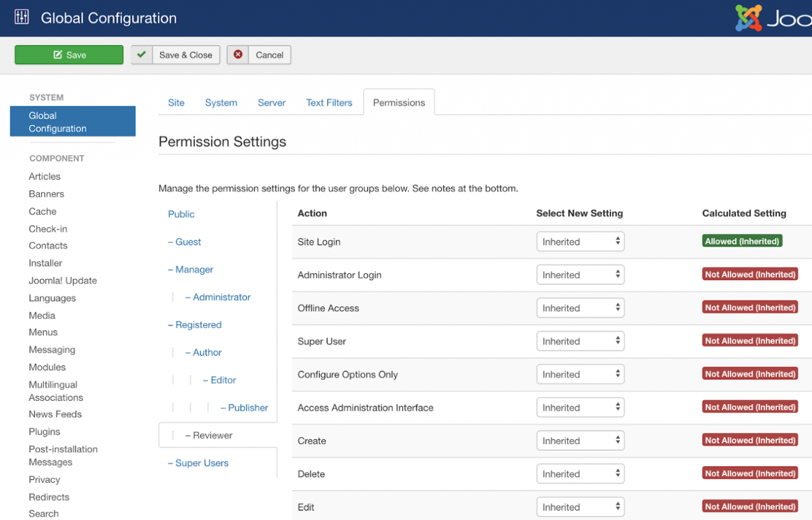Open Installer in the sidebar
The width and height of the screenshot is (812, 520).
coord(46,263)
